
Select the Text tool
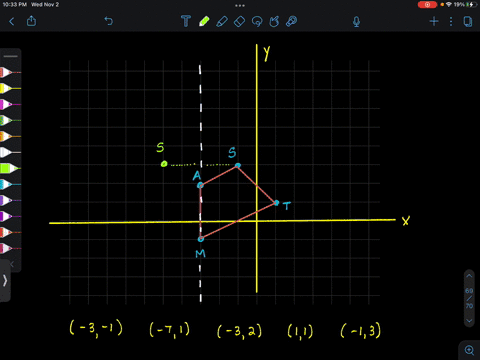[x=186, y=21]
